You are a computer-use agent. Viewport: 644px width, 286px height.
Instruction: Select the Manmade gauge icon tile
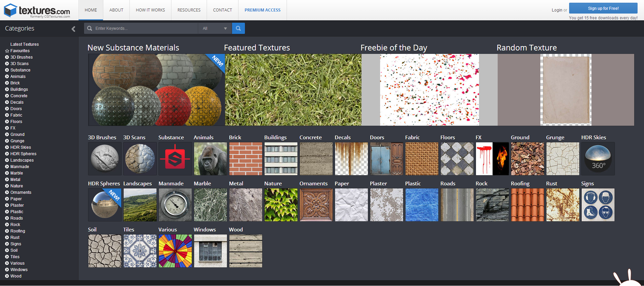click(175, 205)
